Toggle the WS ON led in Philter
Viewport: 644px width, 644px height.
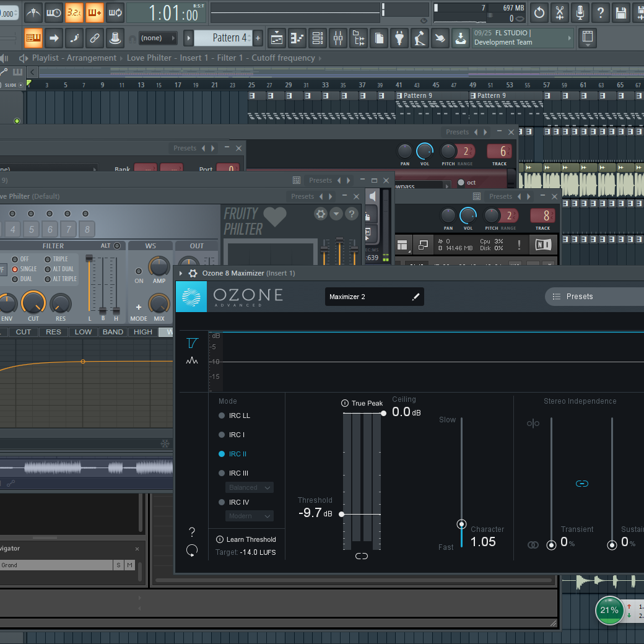point(139,271)
